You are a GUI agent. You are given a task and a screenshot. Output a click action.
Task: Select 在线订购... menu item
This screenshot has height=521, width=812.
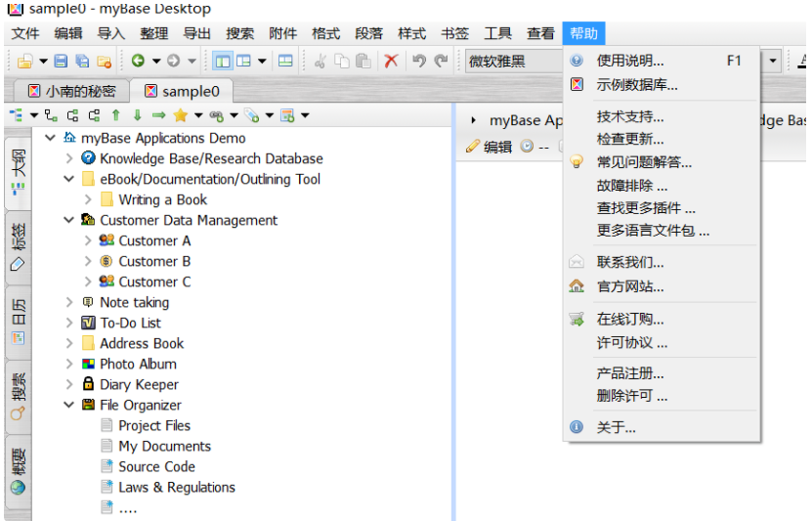click(x=662, y=319)
